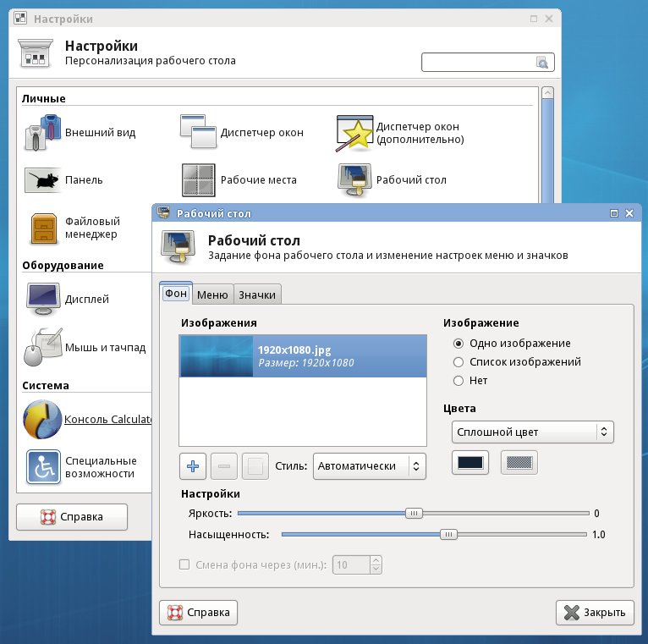Click the blank button next to the minus button
Screen dimensions: 648x644
coord(255,466)
